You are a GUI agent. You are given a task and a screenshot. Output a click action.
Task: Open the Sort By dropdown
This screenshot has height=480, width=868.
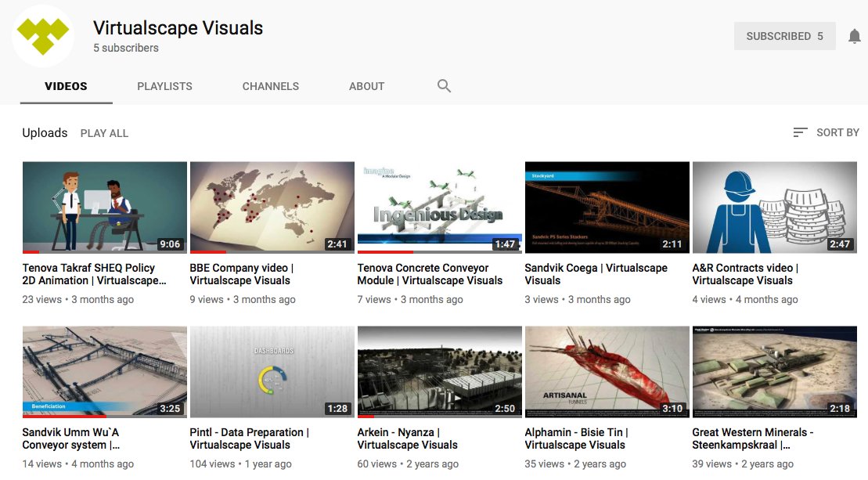[826, 132]
